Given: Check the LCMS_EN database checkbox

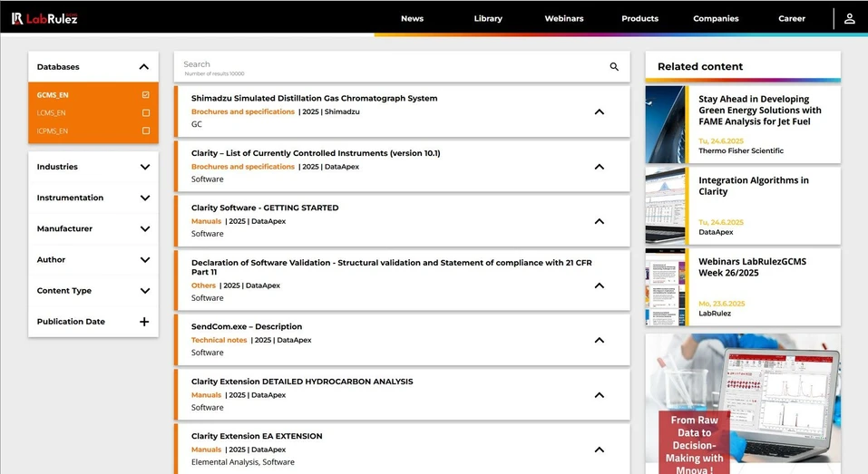Looking at the screenshot, I should pos(146,112).
